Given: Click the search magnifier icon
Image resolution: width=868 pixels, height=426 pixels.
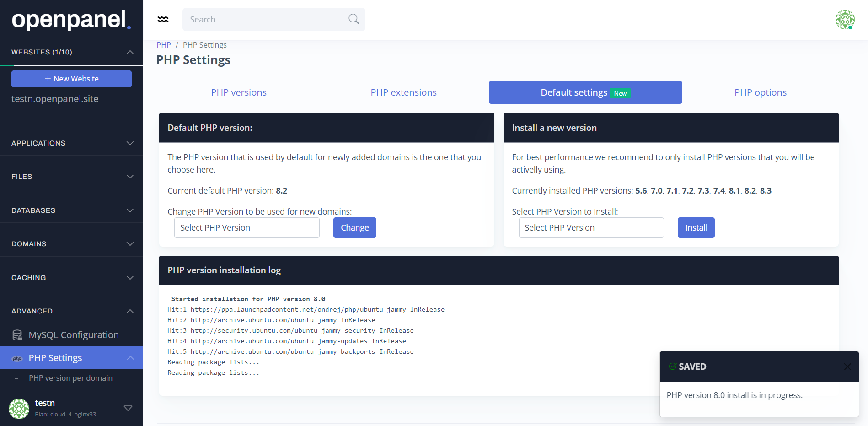Looking at the screenshot, I should [x=354, y=19].
